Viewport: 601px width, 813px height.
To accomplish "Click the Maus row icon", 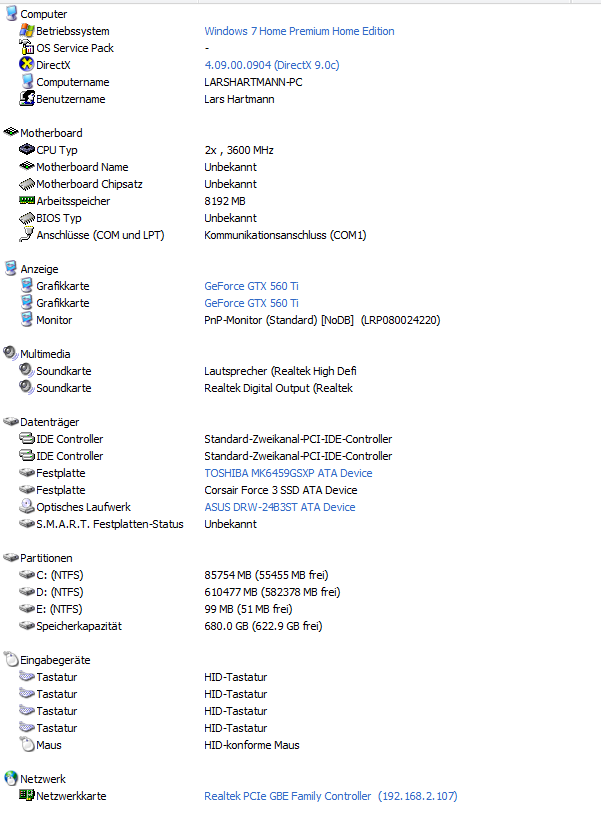I will coord(26,745).
